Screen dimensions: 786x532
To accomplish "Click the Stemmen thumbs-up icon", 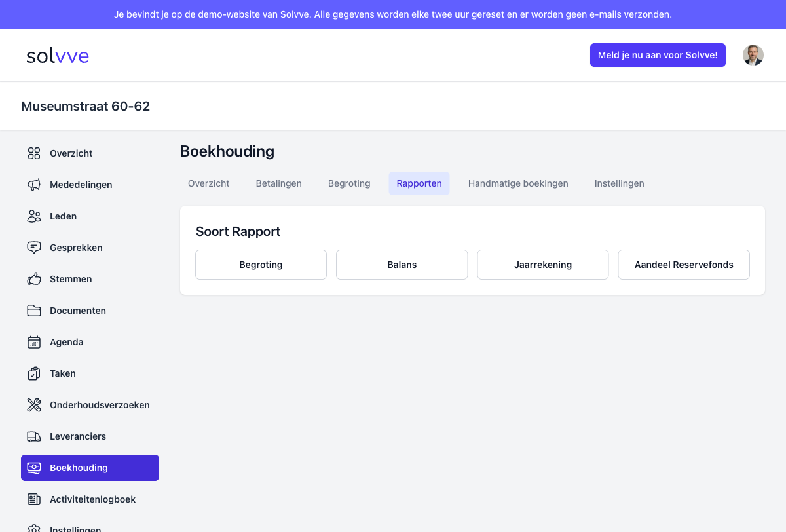I will (34, 279).
